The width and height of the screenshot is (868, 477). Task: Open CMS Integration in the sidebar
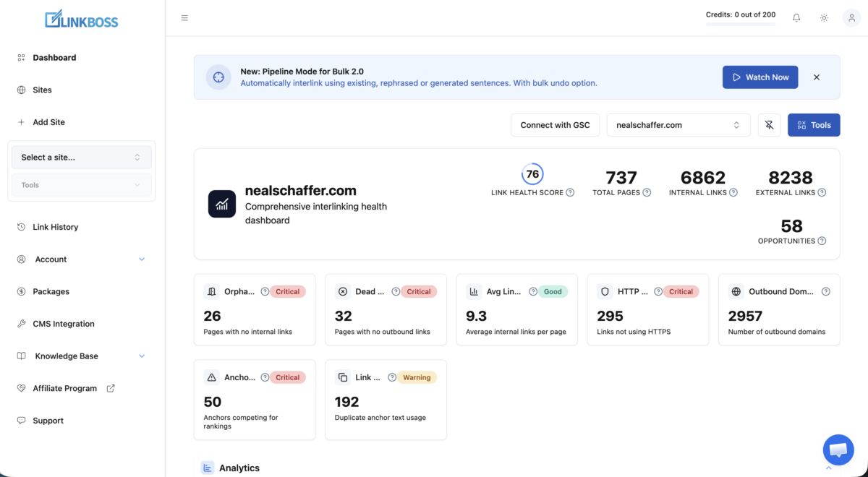pyautogui.click(x=64, y=324)
